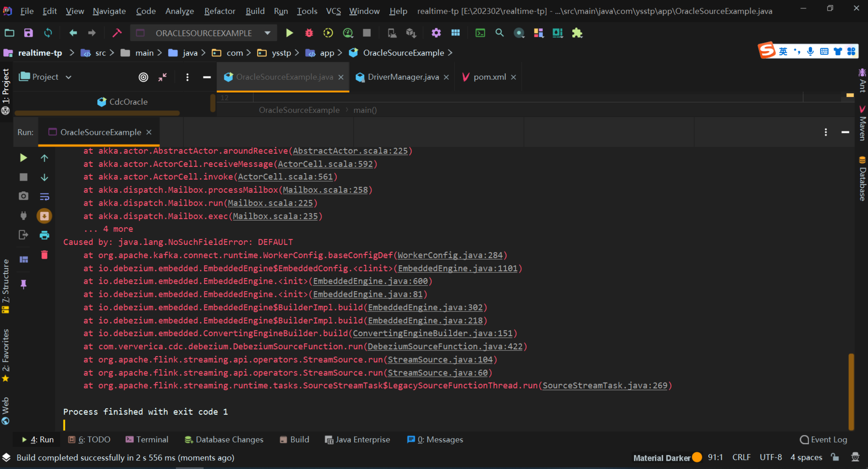Toggle the Structure tool window stripe
Viewport: 868px width, 469px height.
5,286
